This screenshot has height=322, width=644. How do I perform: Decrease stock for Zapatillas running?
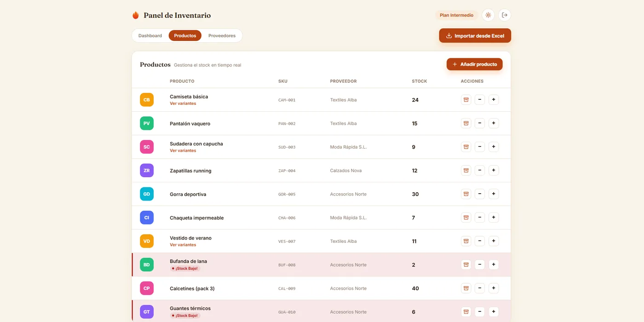pos(480,170)
